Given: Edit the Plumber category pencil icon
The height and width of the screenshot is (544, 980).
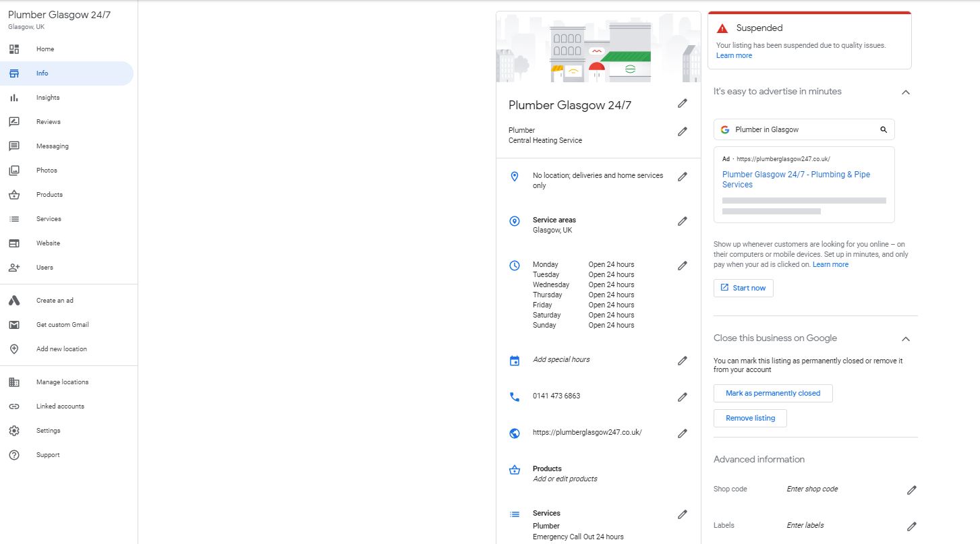Looking at the screenshot, I should 683,131.
